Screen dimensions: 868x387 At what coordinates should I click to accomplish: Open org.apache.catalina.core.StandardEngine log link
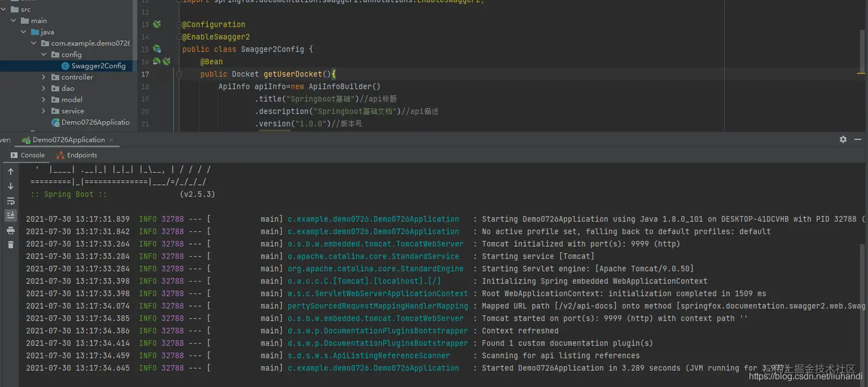coord(375,269)
